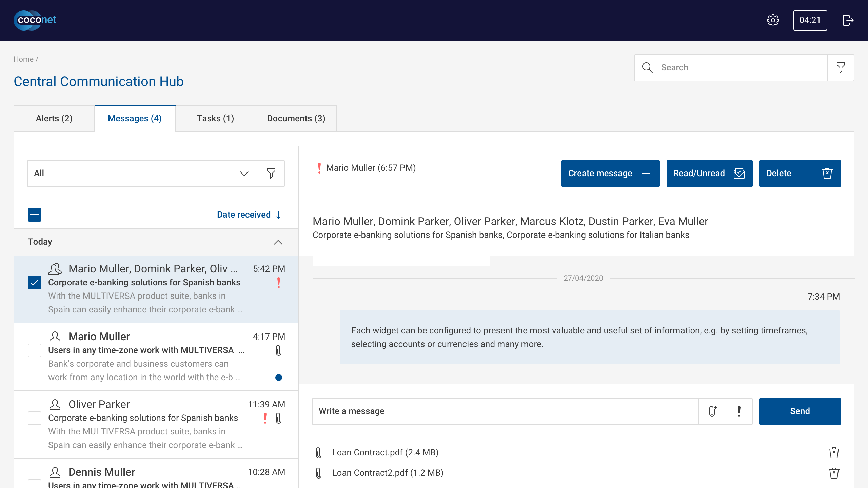Viewport: 868px width, 488px height.
Task: Click the priority mark in Oliver Parker message
Action: pos(265,418)
